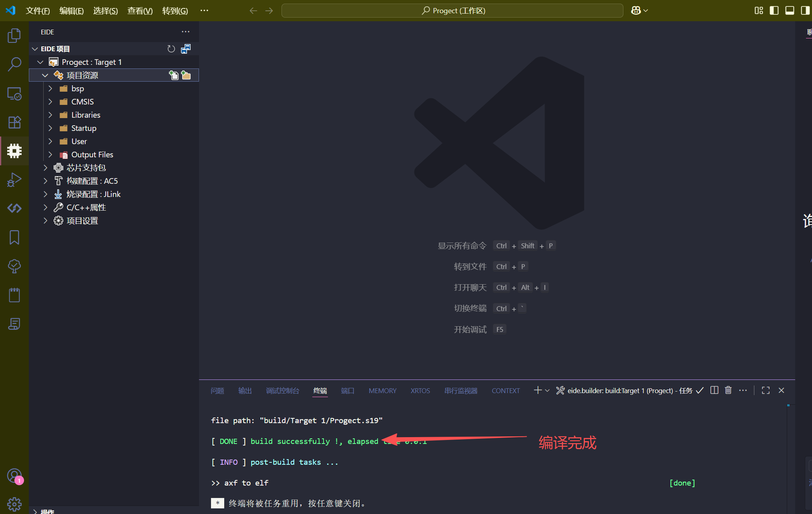Image resolution: width=812 pixels, height=514 pixels.
Task: Switch to the MEMORY panel tab
Action: [382, 391]
